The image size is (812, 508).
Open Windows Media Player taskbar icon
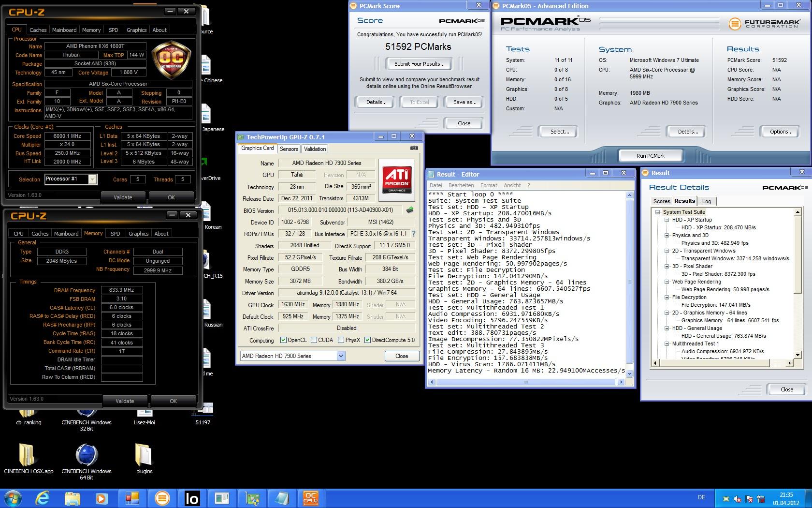(x=101, y=498)
